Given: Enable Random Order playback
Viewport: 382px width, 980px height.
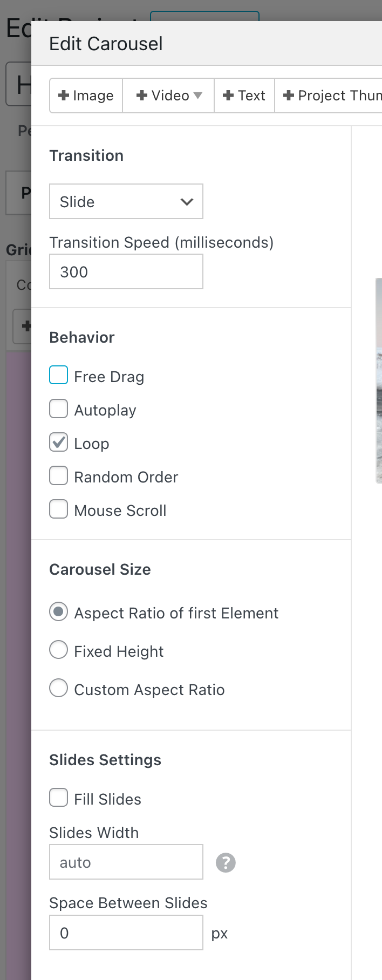Looking at the screenshot, I should (x=58, y=475).
